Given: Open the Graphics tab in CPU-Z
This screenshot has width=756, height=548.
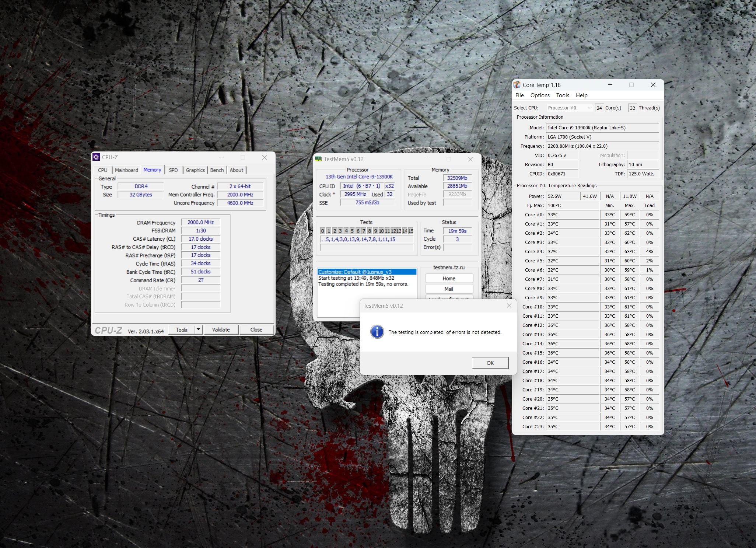Looking at the screenshot, I should (x=195, y=170).
